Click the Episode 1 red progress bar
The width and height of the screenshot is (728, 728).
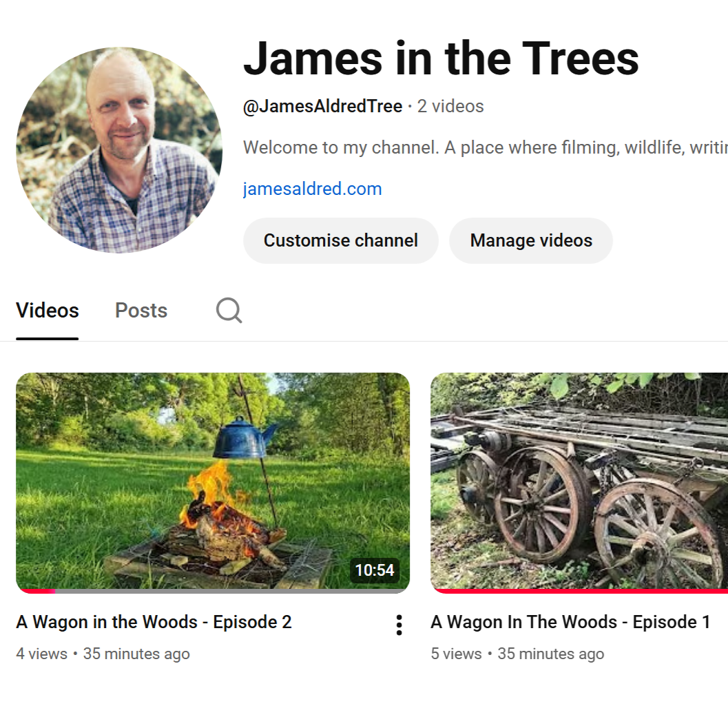579,591
